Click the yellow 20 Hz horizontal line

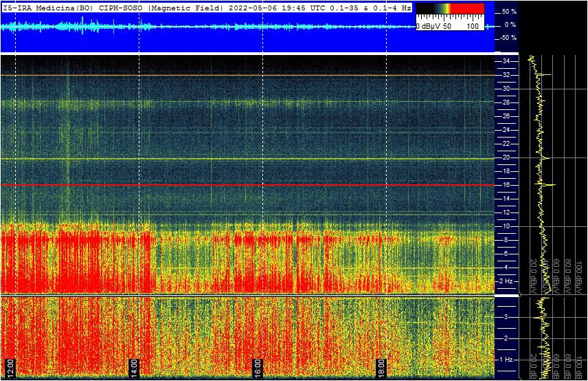[x=247, y=158]
